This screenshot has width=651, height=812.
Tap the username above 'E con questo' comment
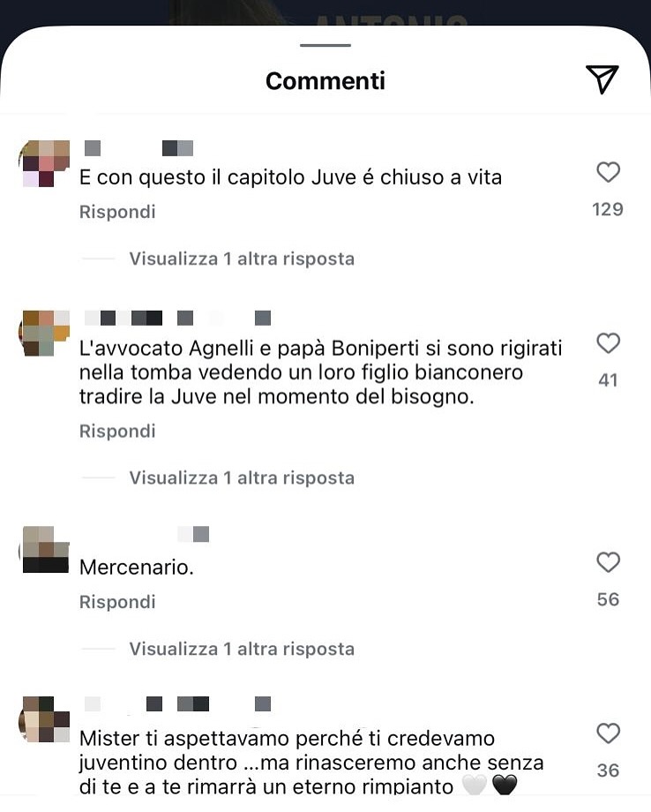click(x=138, y=148)
